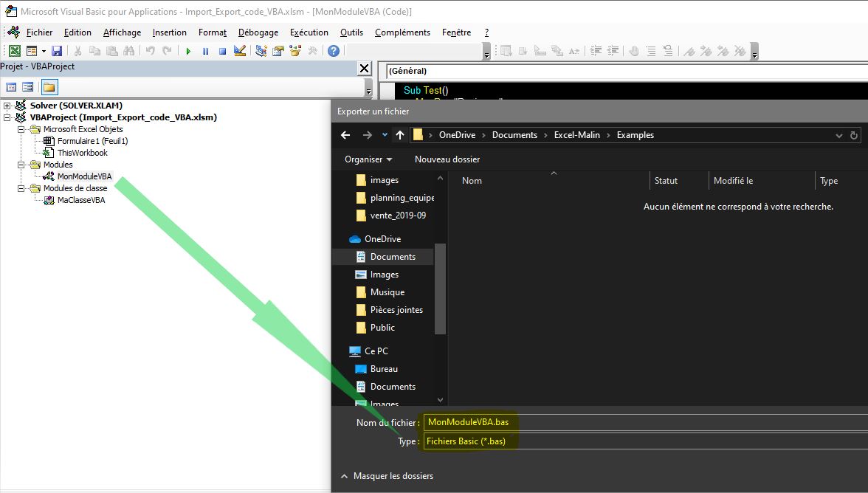Expand the Solver (SOLVER.XLAM) project node
868x493 pixels.
(7, 106)
